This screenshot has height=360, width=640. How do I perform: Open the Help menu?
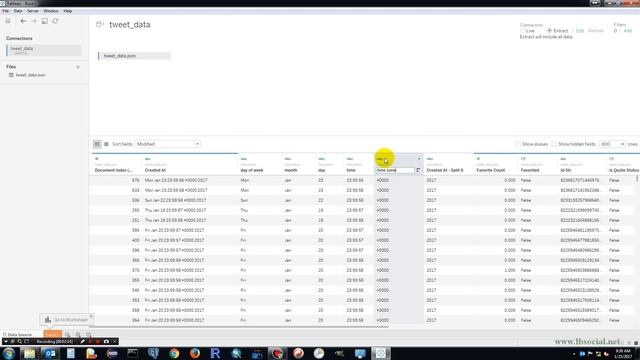(68, 11)
